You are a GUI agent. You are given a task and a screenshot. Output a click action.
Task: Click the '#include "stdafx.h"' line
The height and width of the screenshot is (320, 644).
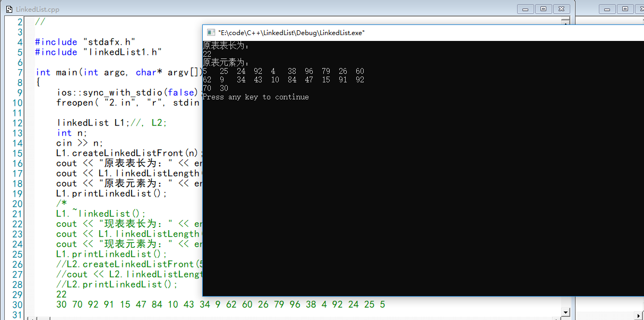coord(85,42)
